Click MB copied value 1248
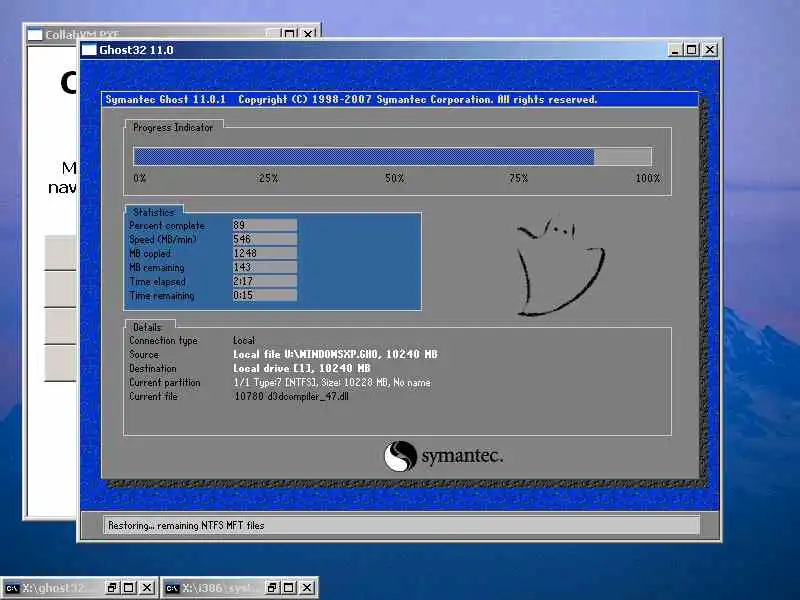 click(265, 253)
